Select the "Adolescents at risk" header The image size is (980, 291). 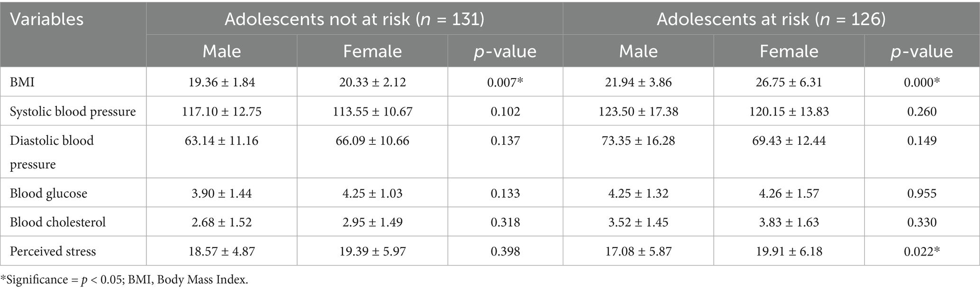(x=771, y=19)
